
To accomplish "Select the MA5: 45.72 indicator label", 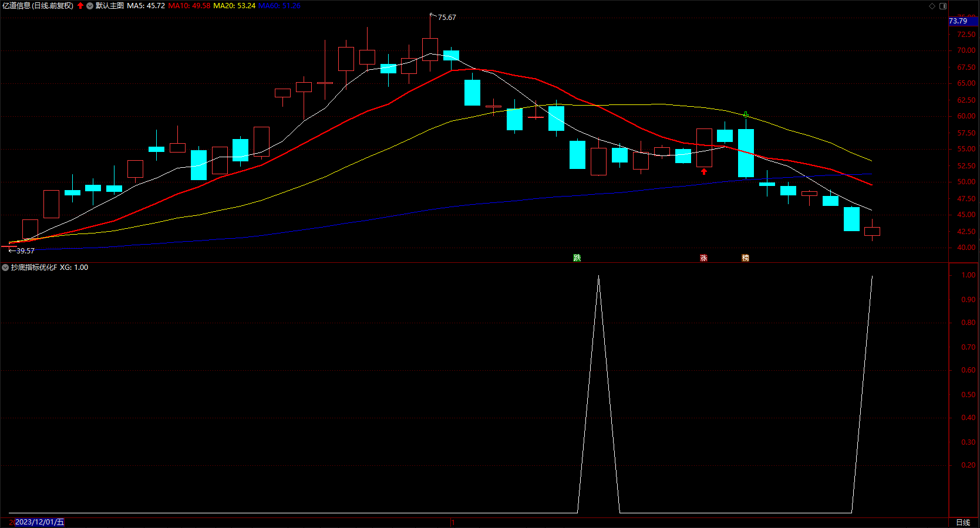I will [146, 6].
